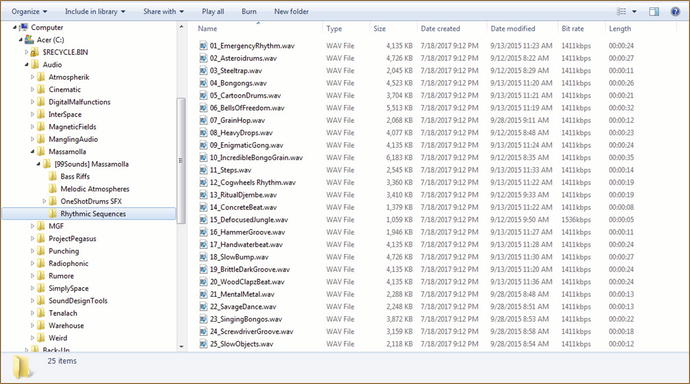Click the 06_BellsOfFreedom.wav file icon
Image resolution: width=690 pixels, height=384 pixels.
[203, 108]
